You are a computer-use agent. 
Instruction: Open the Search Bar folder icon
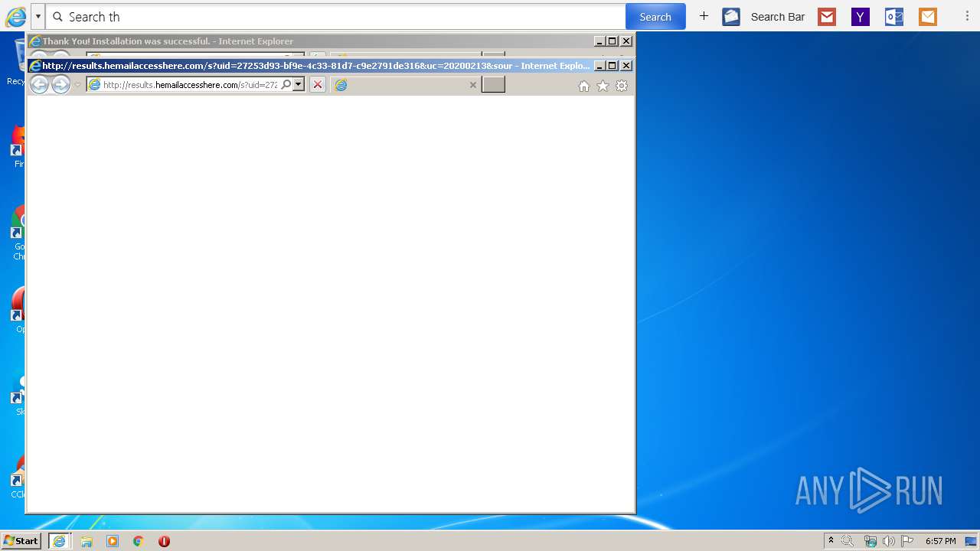click(x=731, y=17)
